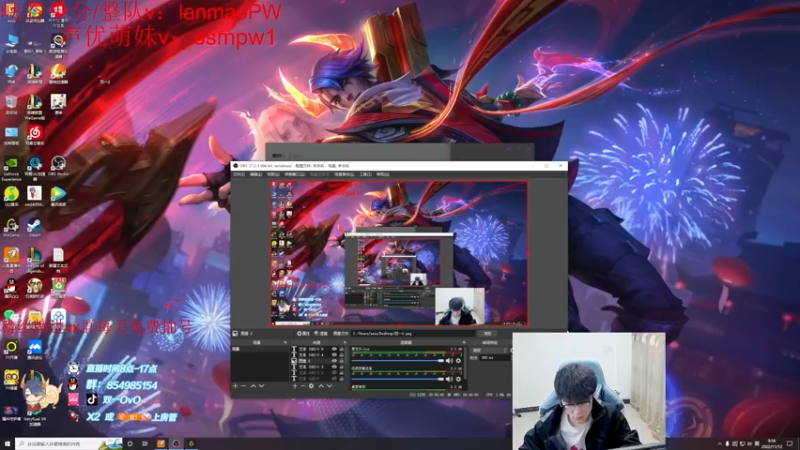Click the Audio Mixer vertical scrollbar

coord(465,362)
